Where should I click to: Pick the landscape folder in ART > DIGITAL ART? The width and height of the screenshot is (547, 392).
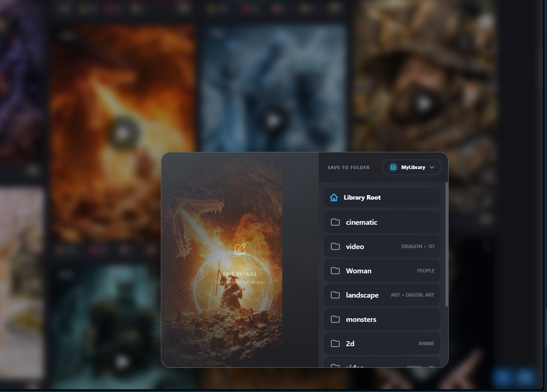[x=382, y=295]
